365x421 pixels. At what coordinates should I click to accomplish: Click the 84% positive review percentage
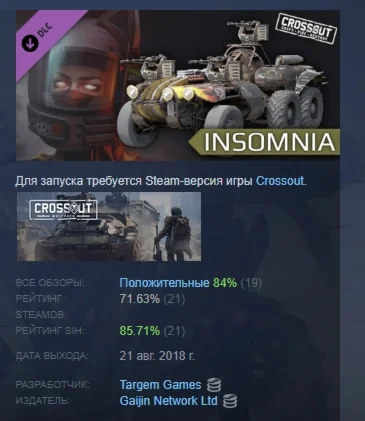point(225,283)
